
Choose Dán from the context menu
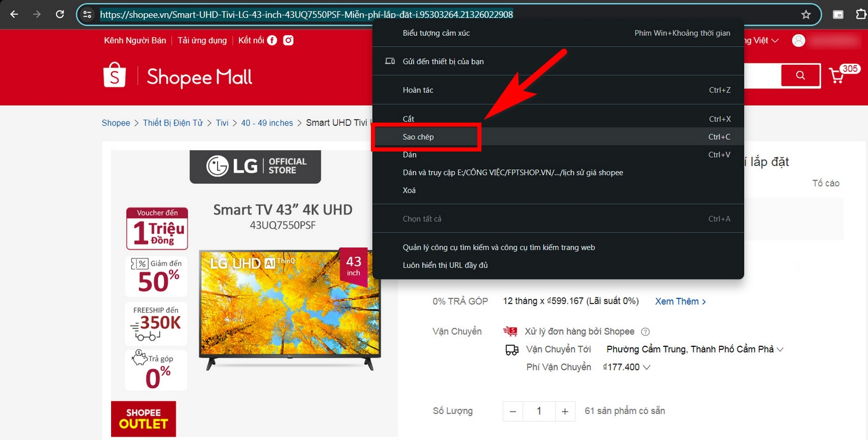pos(558,154)
